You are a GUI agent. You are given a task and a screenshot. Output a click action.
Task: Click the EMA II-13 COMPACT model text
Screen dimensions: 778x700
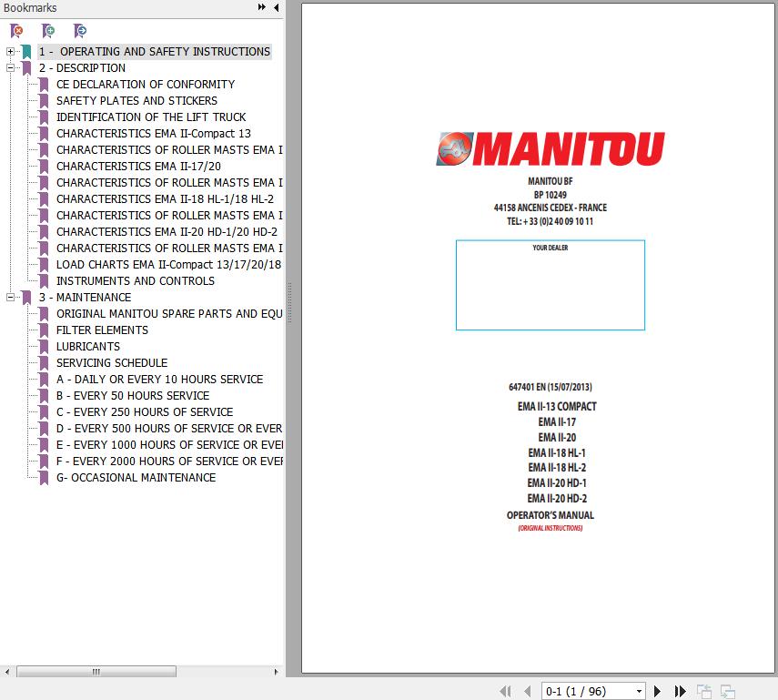pos(557,407)
